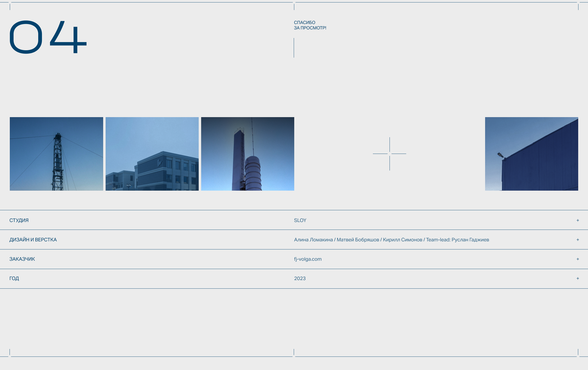Open the office building photo thumbnail
This screenshot has width=588, height=370.
152,154
